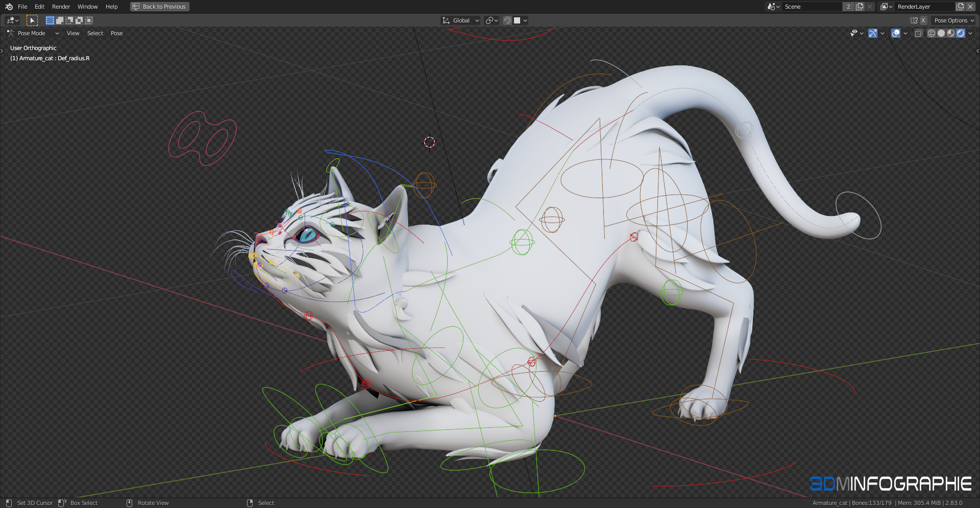980x508 pixels.
Task: Click the Back to Previous button
Action: 159,7
